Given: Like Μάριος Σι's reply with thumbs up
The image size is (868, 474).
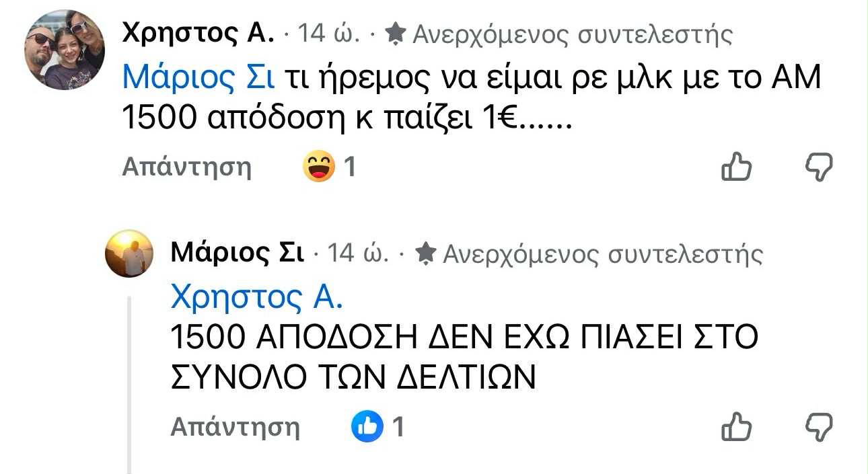Looking at the screenshot, I should point(736,426).
